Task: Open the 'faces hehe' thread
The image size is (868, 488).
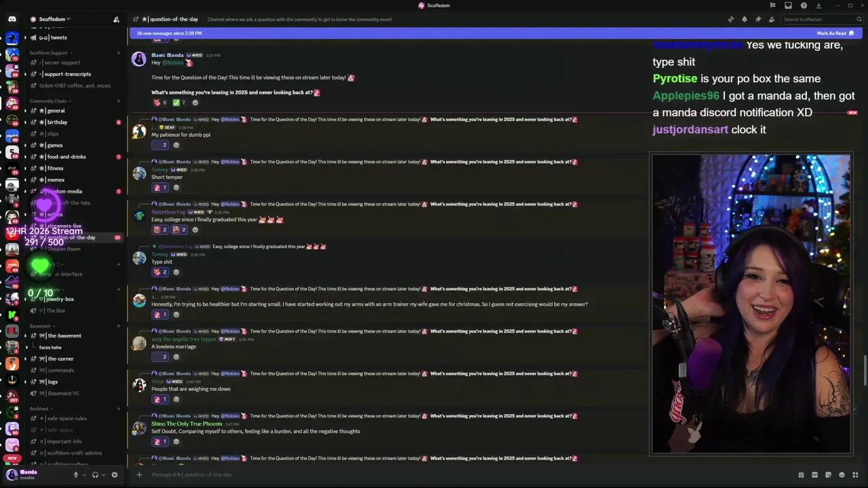Action: pos(50,347)
